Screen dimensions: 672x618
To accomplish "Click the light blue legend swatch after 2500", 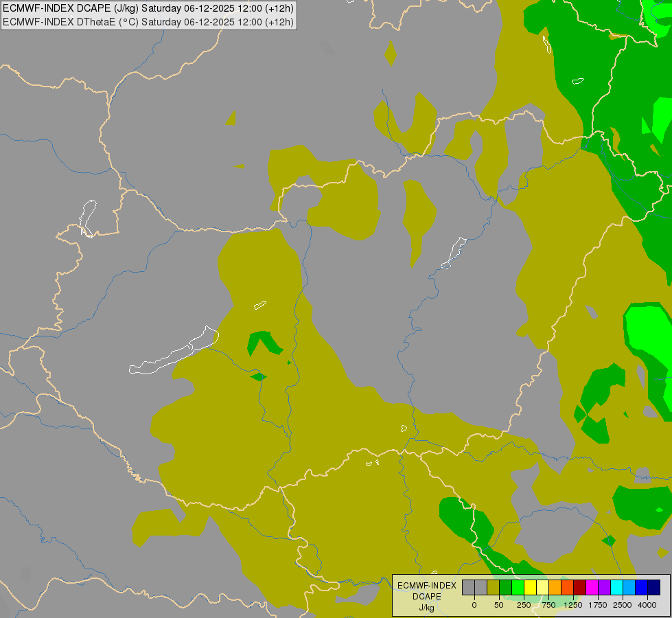I will [x=629, y=587].
